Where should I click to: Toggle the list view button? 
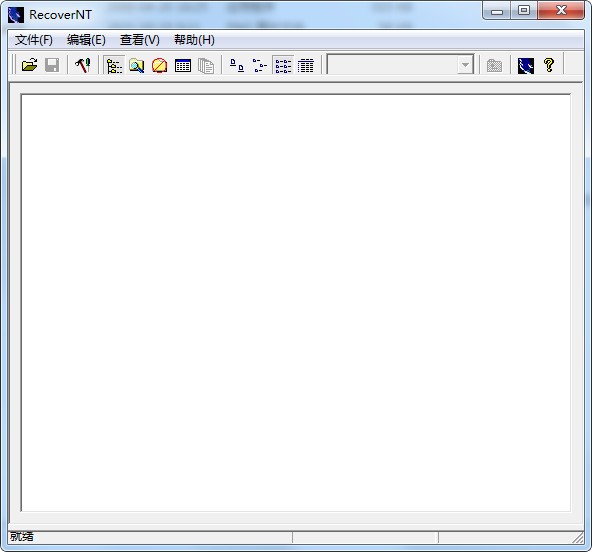pyautogui.click(x=283, y=65)
